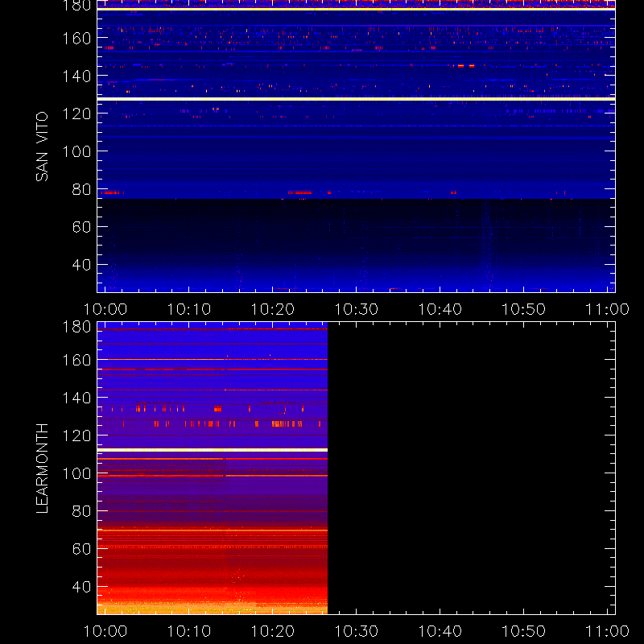Select the 10:30 label under San Vito plot

coord(356,309)
